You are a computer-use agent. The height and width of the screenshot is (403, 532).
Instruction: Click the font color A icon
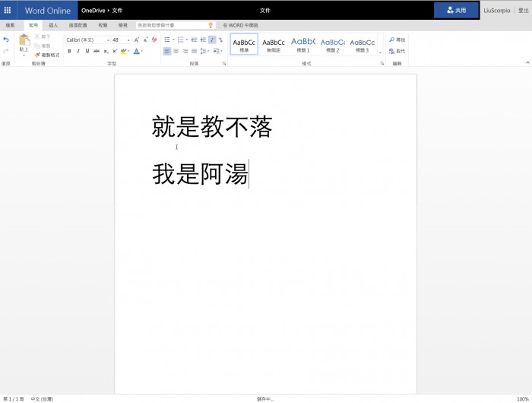tap(136, 51)
